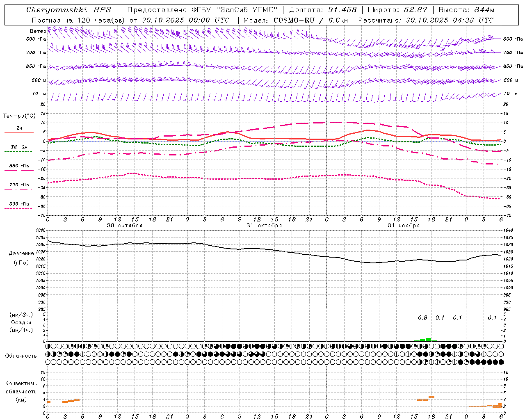Viewport: 525px width, 420px height.
Task: Click the Тем-ра(°C) axis title
Action: [x=19, y=116]
